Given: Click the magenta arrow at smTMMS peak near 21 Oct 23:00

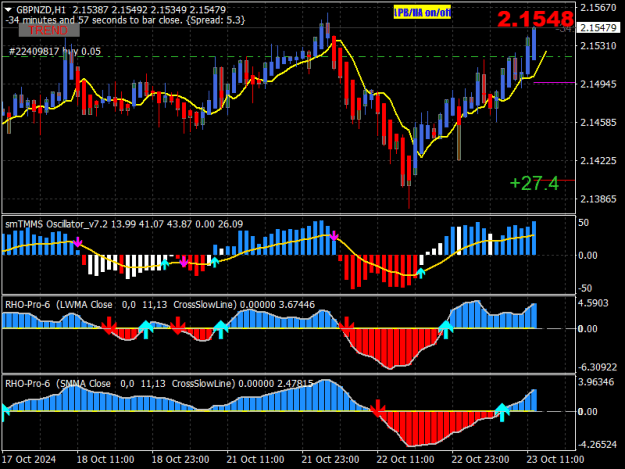Looking at the screenshot, I should pyautogui.click(x=334, y=236).
